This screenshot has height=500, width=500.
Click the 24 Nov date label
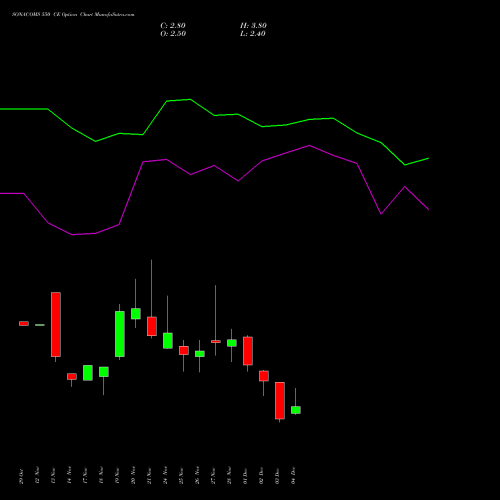tap(165, 475)
